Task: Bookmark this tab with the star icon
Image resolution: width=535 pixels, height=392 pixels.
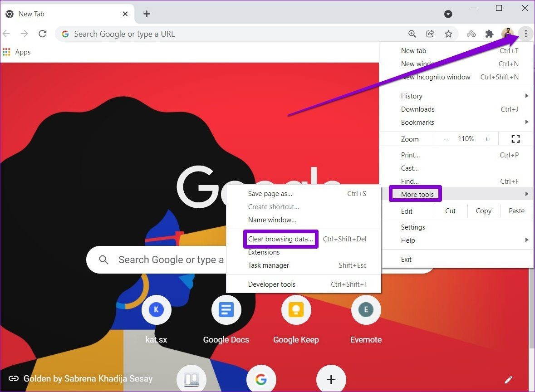Action: (x=448, y=34)
